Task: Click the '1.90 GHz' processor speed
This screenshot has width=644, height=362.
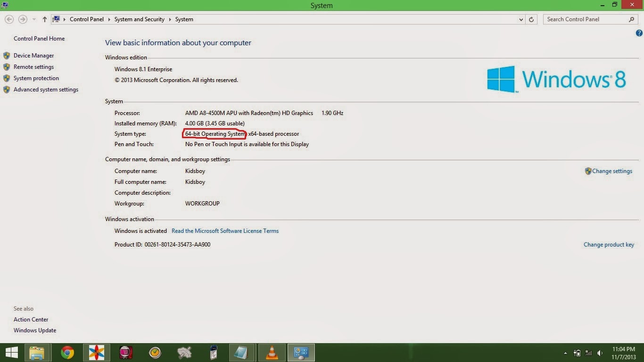Action: 332,113
